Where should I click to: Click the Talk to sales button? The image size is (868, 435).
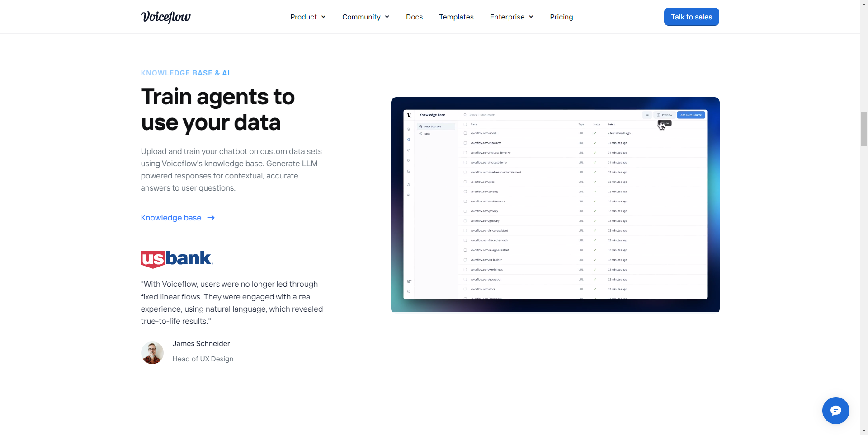(691, 17)
